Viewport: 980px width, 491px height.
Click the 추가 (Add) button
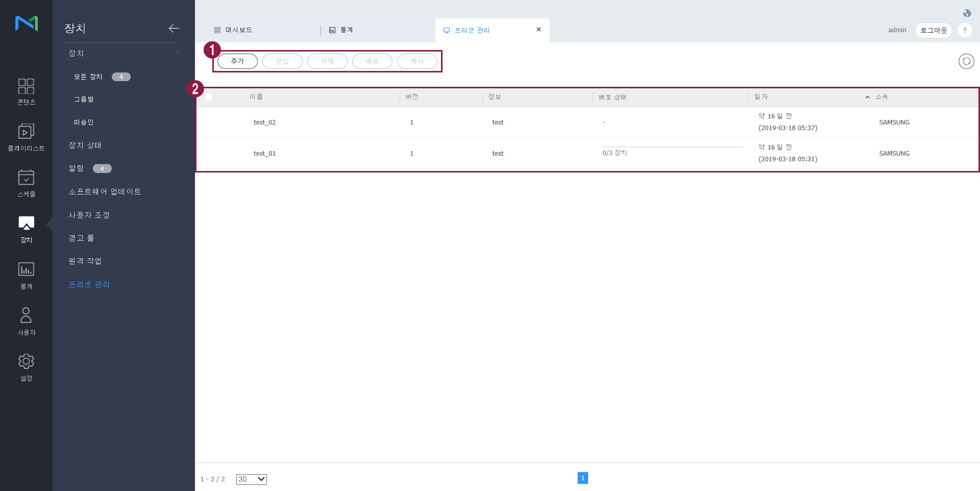click(237, 61)
